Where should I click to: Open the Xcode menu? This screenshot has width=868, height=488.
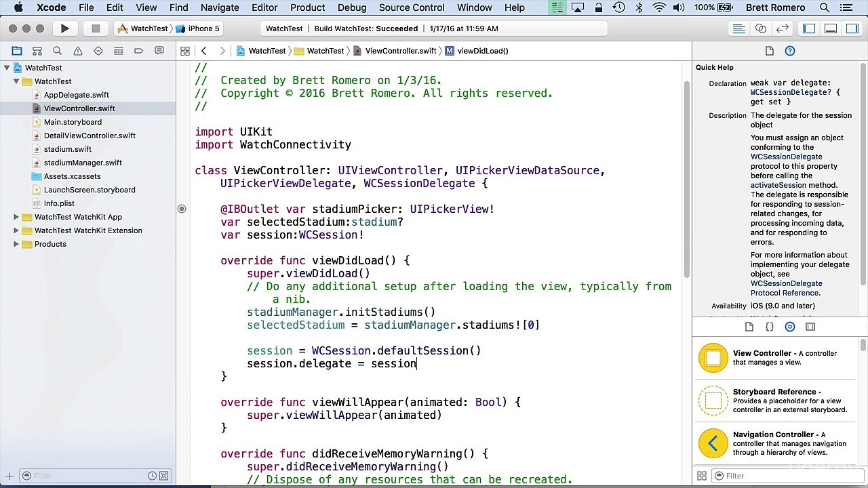52,7
